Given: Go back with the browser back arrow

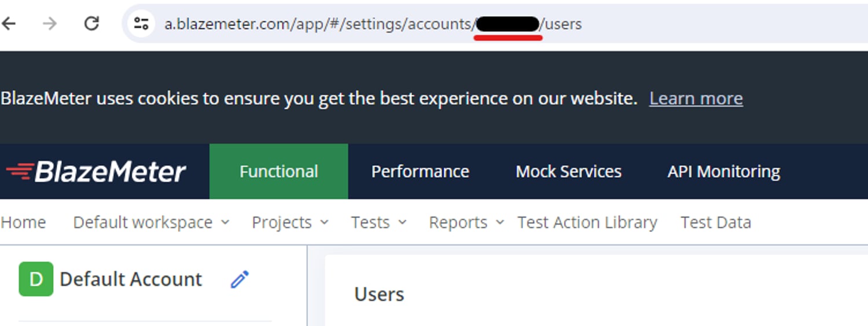Looking at the screenshot, I should pyautogui.click(x=9, y=24).
